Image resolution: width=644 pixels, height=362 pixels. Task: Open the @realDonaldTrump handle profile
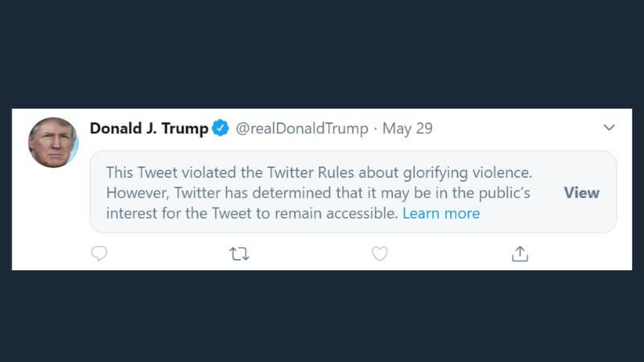pos(301,129)
